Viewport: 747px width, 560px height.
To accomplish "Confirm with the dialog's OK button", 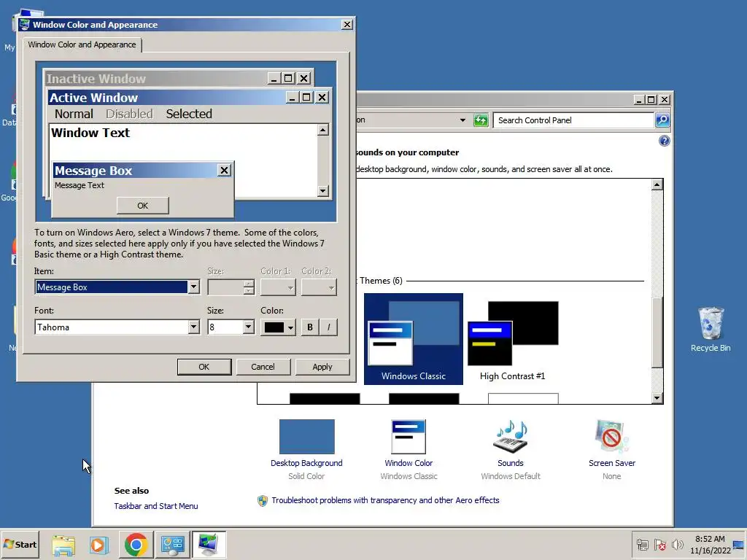I will [x=204, y=367].
